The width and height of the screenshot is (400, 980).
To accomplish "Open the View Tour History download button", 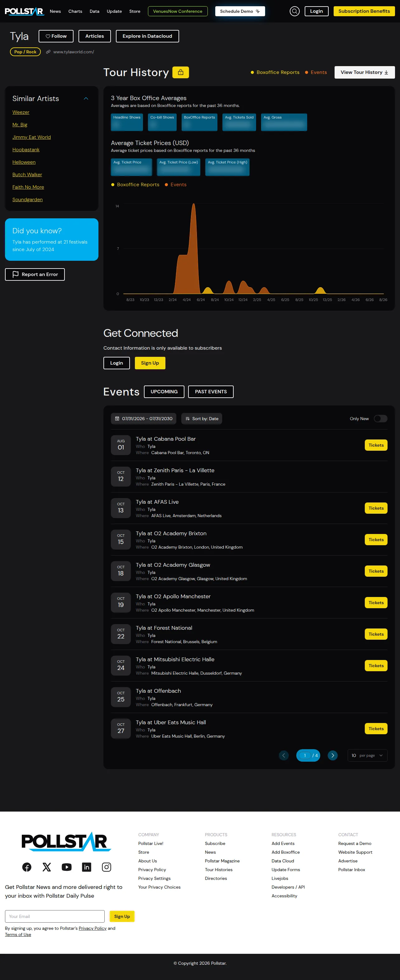I will pos(364,72).
